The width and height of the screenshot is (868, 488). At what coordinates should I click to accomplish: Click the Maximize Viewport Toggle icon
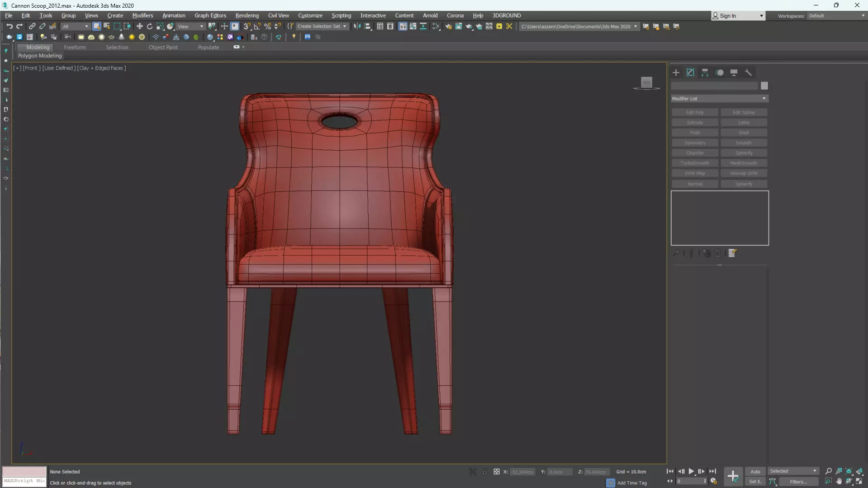click(x=859, y=481)
